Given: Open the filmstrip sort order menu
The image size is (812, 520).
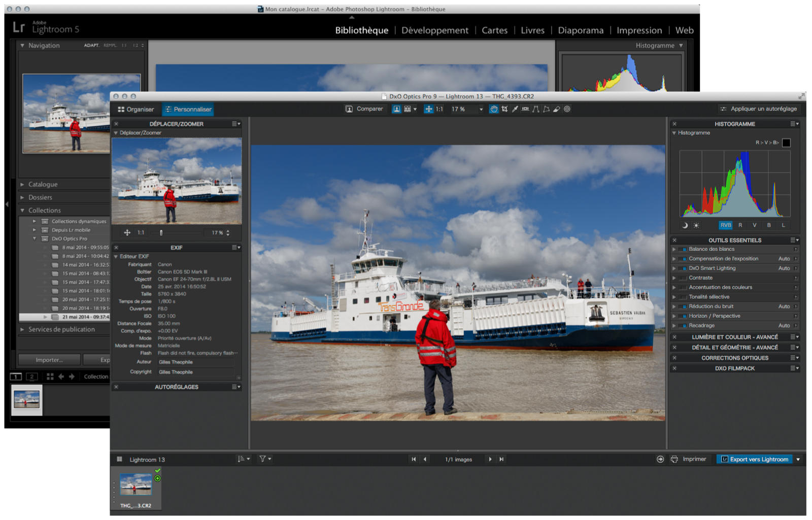Looking at the screenshot, I should coord(244,459).
